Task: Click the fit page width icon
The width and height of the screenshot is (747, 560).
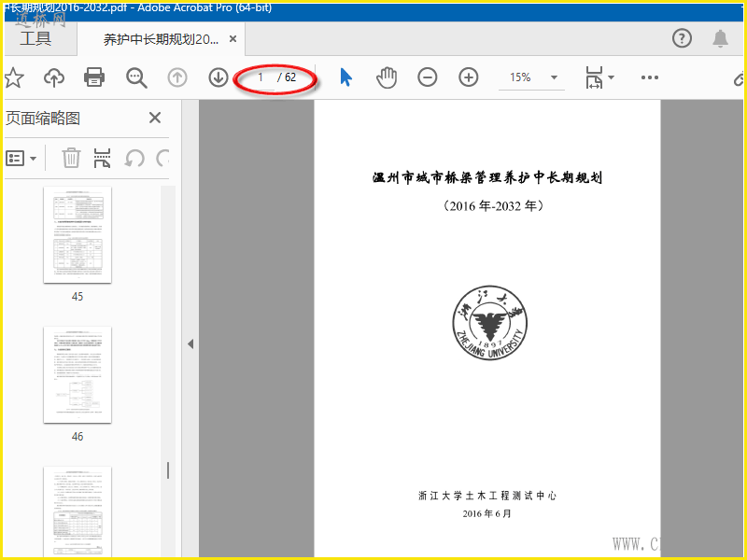Action: point(594,77)
